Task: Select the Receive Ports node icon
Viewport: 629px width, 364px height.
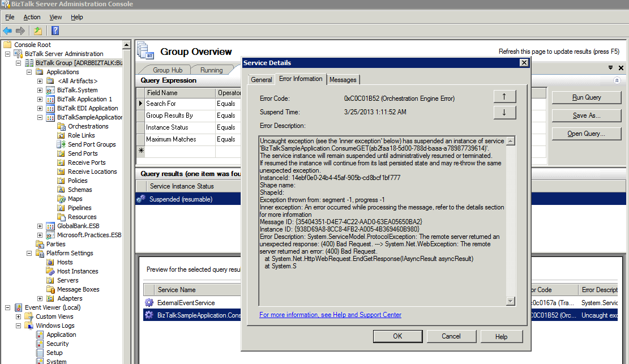Action: (61, 162)
